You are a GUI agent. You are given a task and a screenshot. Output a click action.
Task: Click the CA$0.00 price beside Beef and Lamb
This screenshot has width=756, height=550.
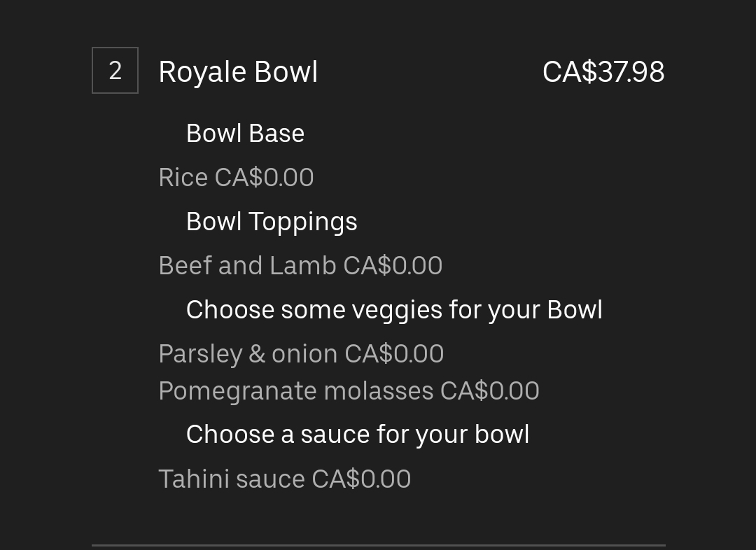click(393, 266)
